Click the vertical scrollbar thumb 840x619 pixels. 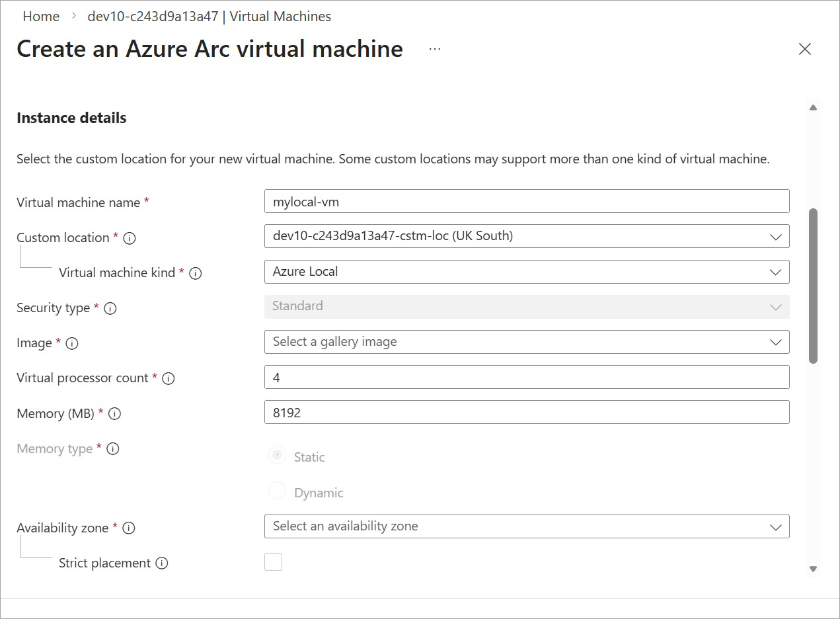coord(813,286)
